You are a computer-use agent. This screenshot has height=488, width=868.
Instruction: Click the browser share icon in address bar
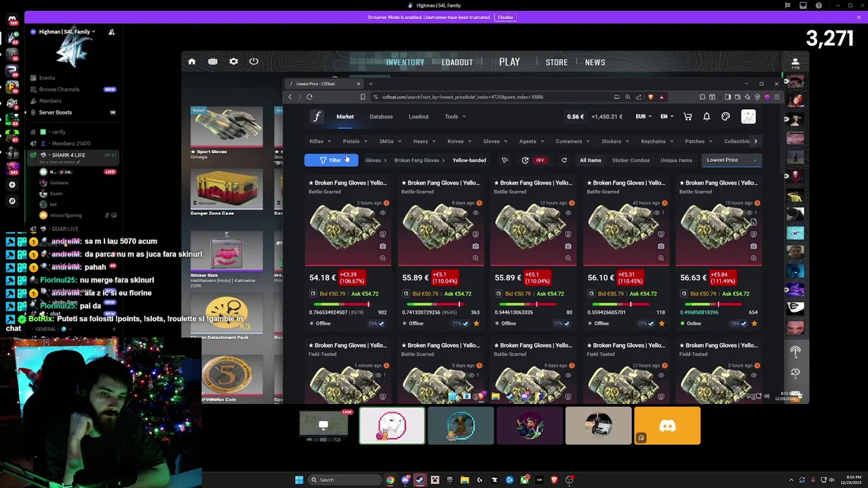639,97
